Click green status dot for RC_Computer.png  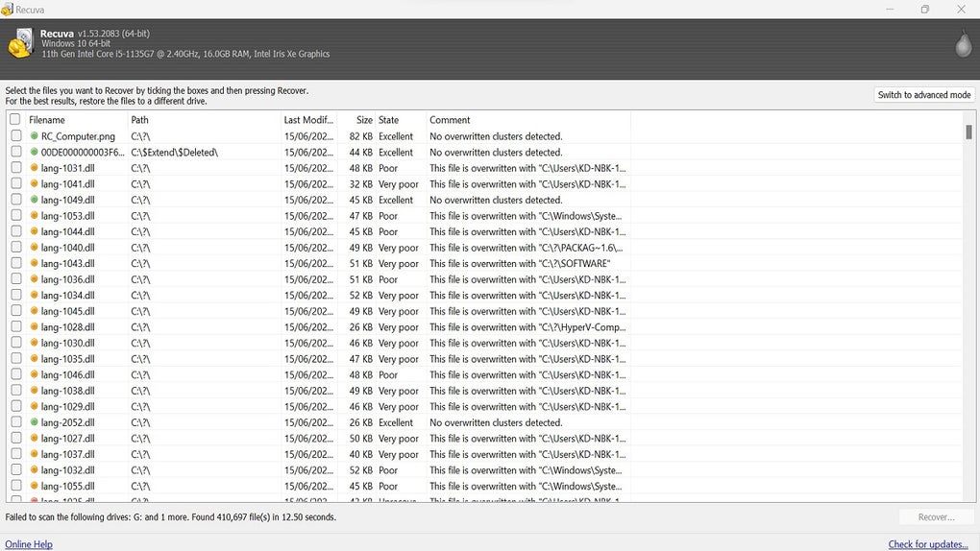coord(35,136)
